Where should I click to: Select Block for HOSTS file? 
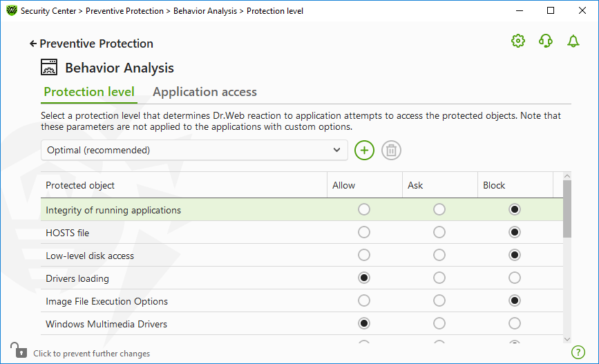coord(514,232)
